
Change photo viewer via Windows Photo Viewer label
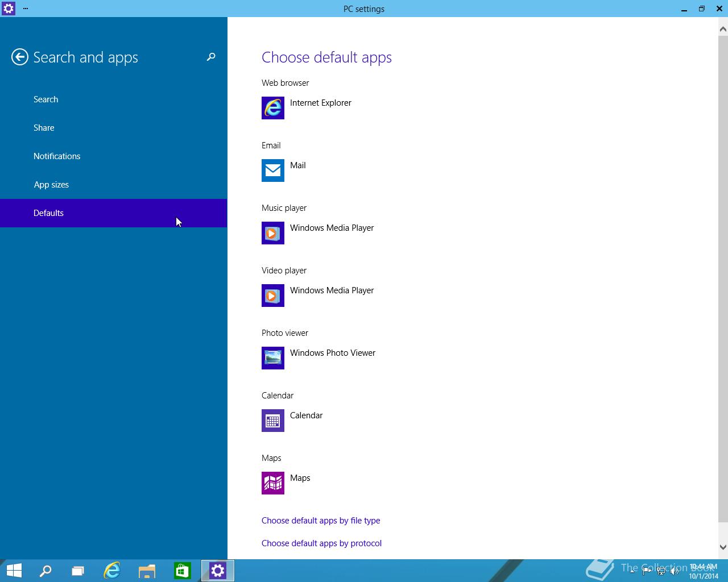point(333,353)
